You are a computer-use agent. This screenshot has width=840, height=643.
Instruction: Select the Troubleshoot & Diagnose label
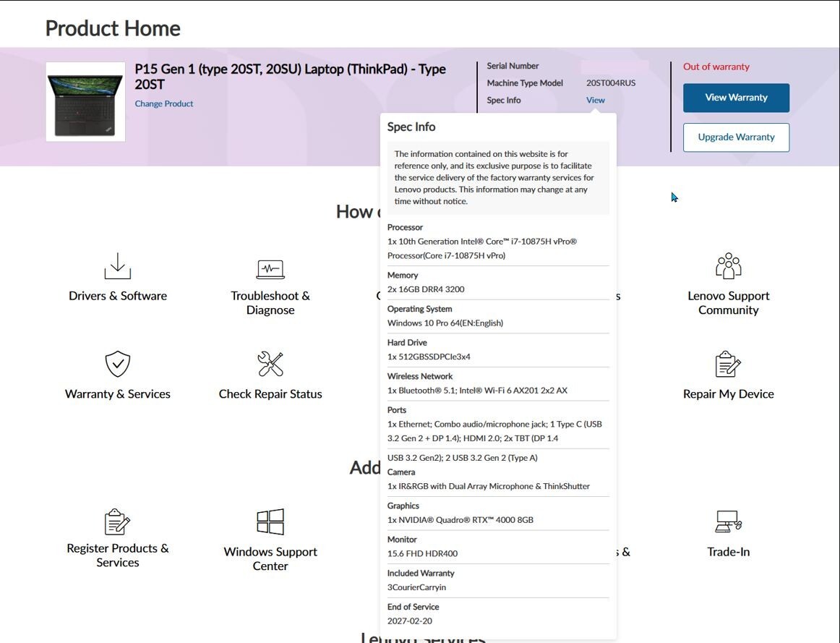click(x=270, y=303)
